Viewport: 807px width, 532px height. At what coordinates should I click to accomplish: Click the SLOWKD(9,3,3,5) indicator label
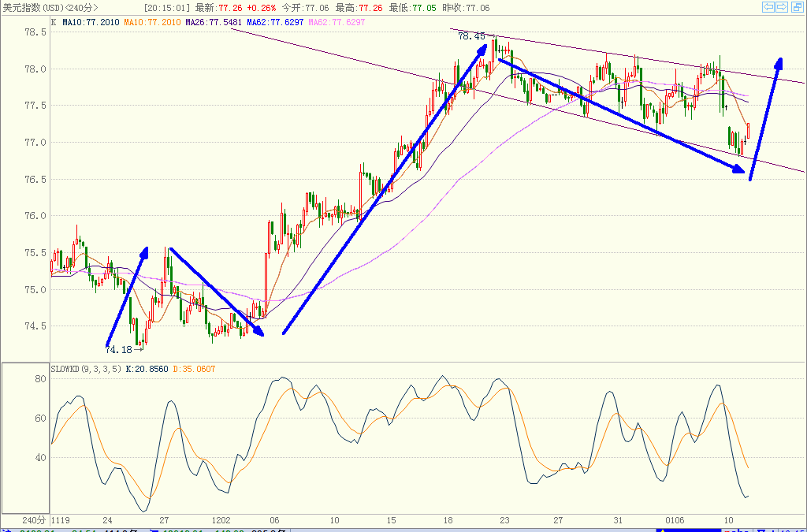pos(86,369)
